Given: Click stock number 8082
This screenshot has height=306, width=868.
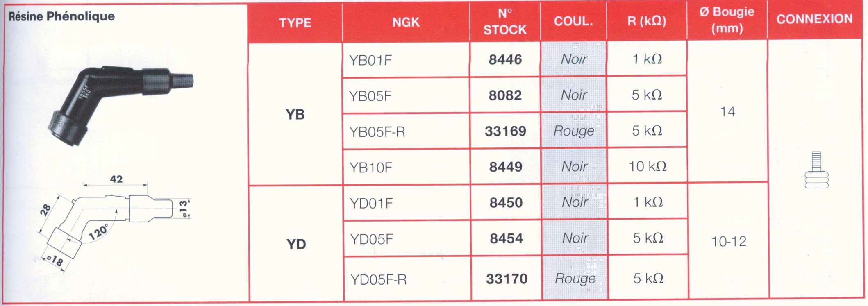Looking at the screenshot, I should tap(505, 95).
